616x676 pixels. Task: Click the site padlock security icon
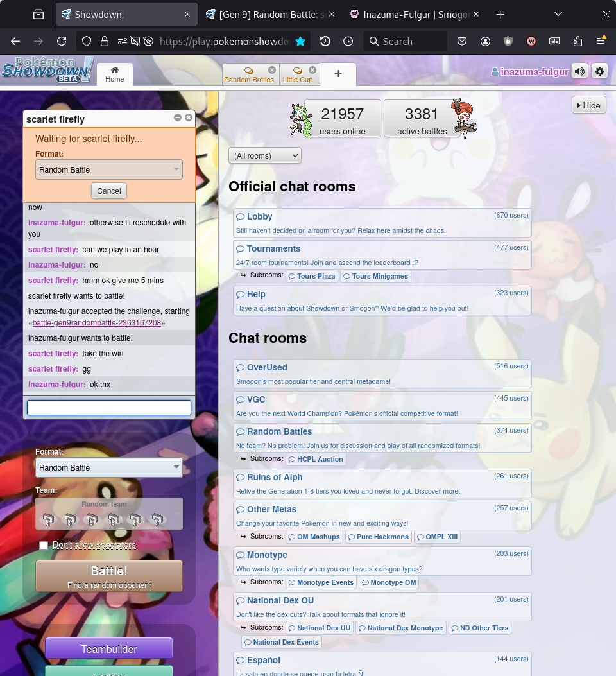pos(104,41)
